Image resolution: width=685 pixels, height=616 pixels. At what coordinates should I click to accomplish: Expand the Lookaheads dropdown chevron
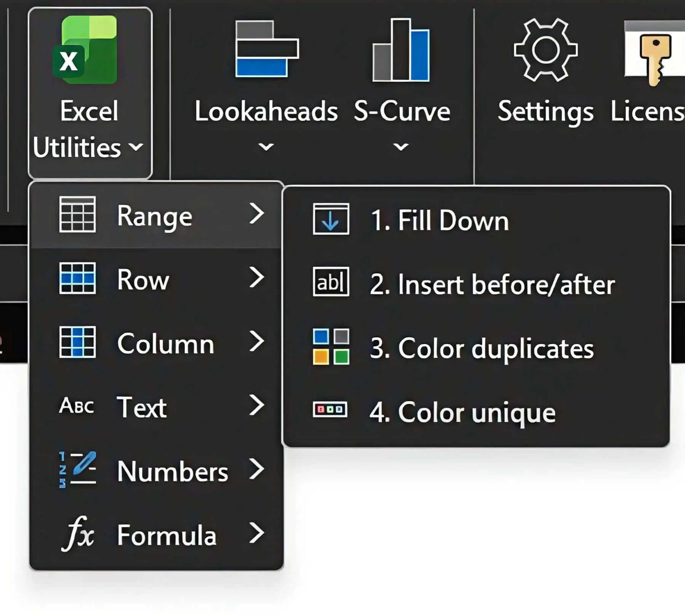(x=266, y=146)
